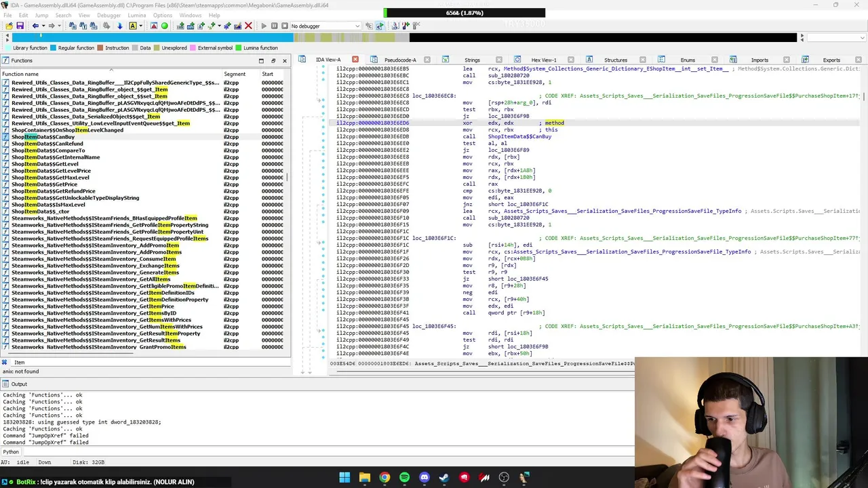Click the Functions list vertical scrollbar
This screenshot has width=868, height=488.
coord(288,176)
